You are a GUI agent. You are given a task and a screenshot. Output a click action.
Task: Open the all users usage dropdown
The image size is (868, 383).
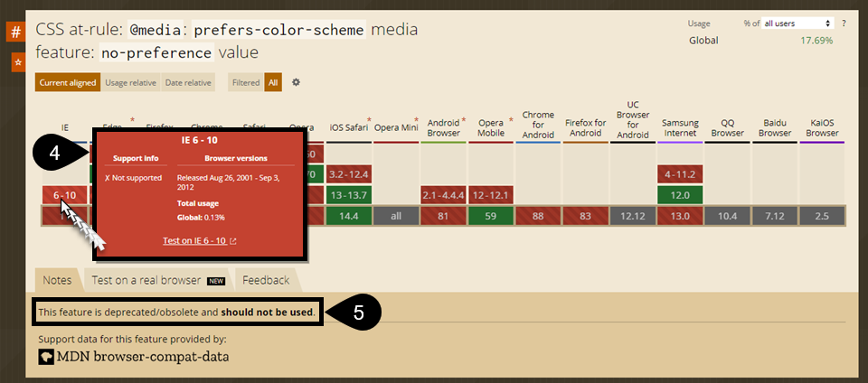[797, 23]
